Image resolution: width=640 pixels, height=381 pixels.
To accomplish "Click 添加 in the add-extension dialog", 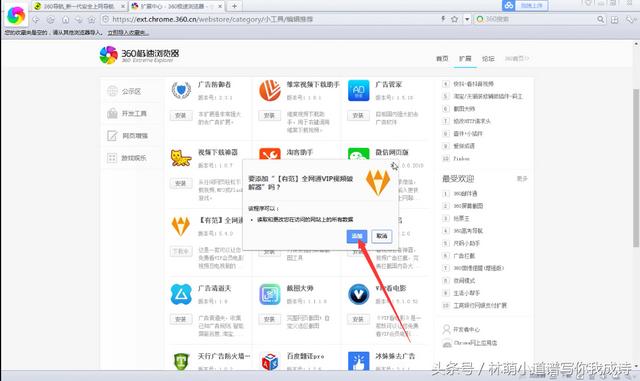I will pos(357,236).
